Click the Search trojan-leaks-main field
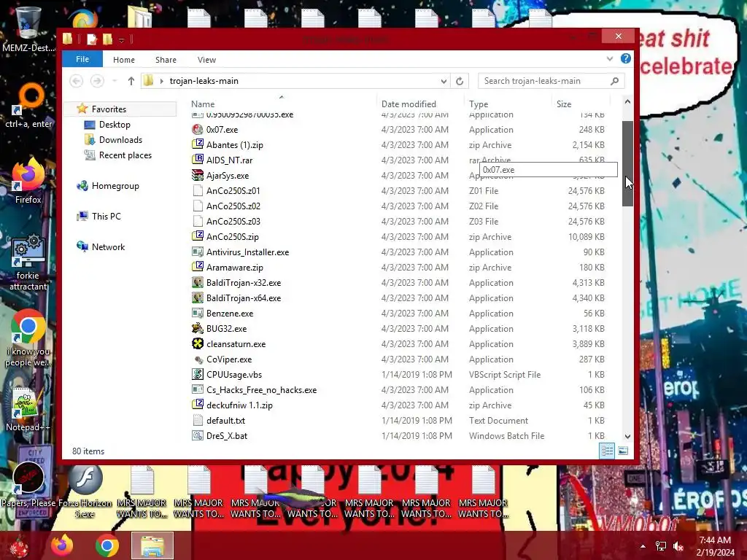747x560 pixels. point(551,81)
